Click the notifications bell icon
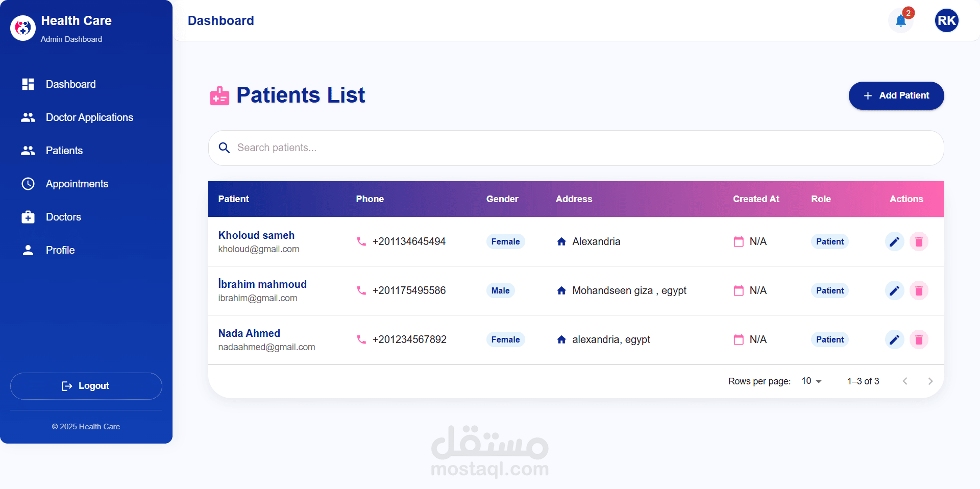Image resolution: width=980 pixels, height=489 pixels. (x=901, y=21)
